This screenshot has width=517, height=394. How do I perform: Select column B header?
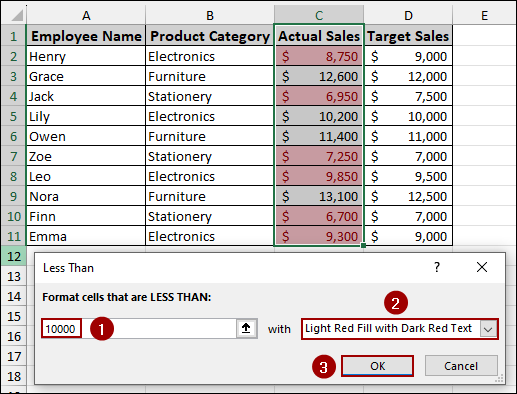(x=210, y=15)
